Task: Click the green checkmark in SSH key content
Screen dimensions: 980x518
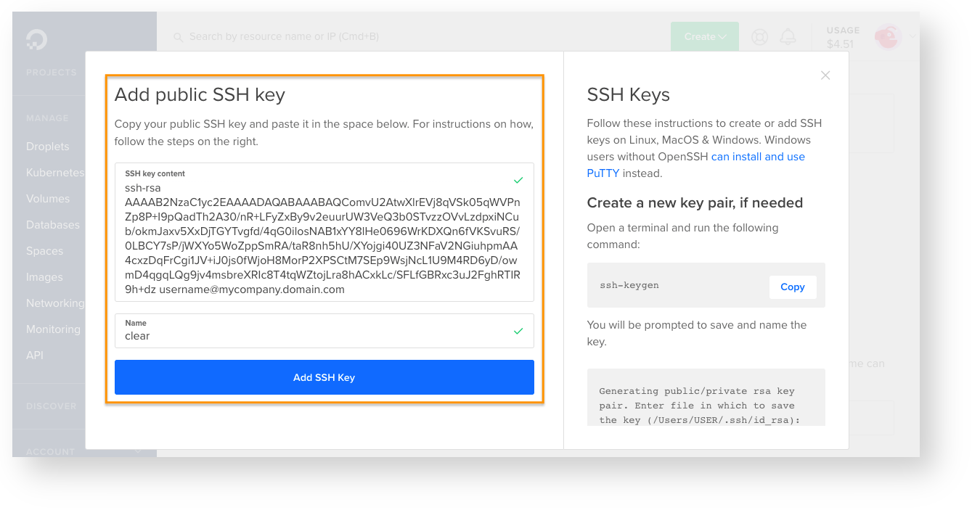Action: [x=518, y=180]
